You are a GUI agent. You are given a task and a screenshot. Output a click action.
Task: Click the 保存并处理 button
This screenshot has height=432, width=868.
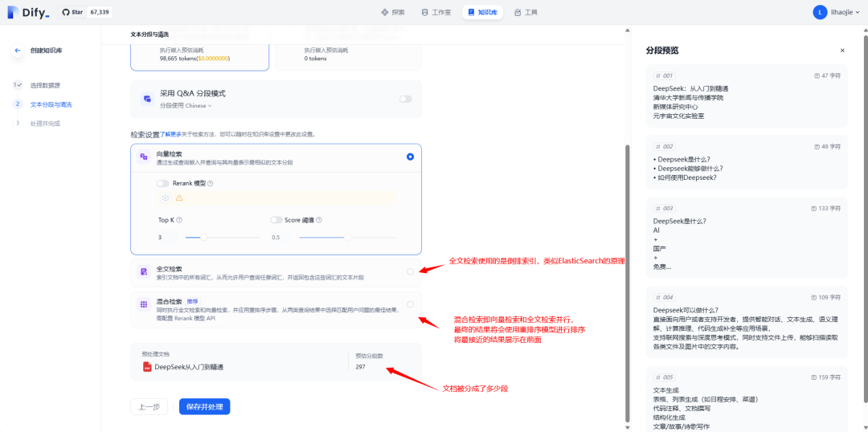204,406
